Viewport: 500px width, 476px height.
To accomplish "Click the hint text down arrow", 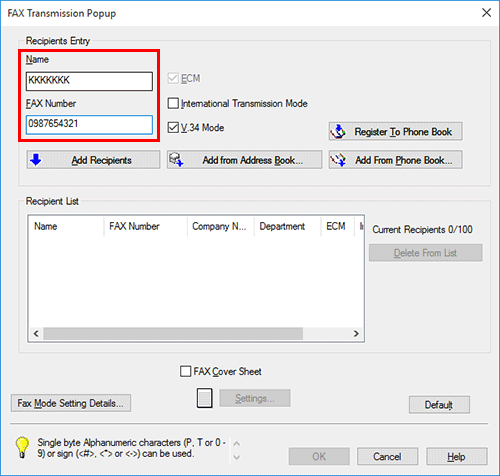I will pyautogui.click(x=236, y=457).
